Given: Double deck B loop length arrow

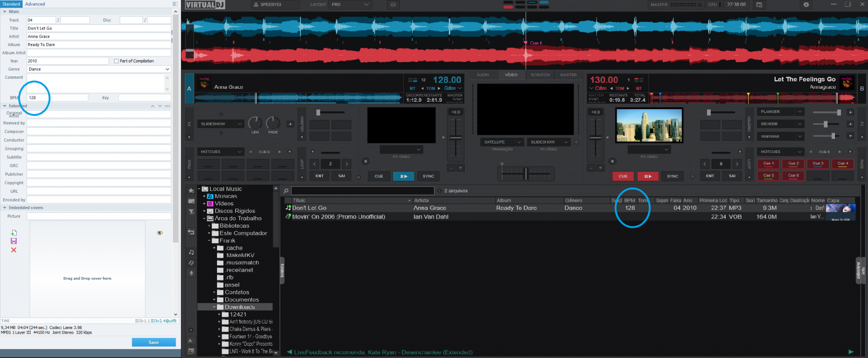Looking at the screenshot, I should (x=737, y=164).
